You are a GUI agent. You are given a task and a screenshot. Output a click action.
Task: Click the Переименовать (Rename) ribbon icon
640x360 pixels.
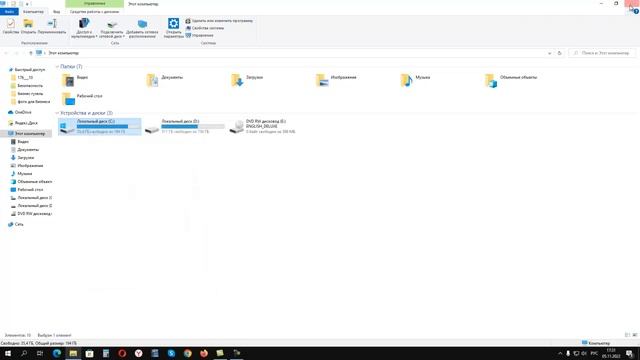52,26
